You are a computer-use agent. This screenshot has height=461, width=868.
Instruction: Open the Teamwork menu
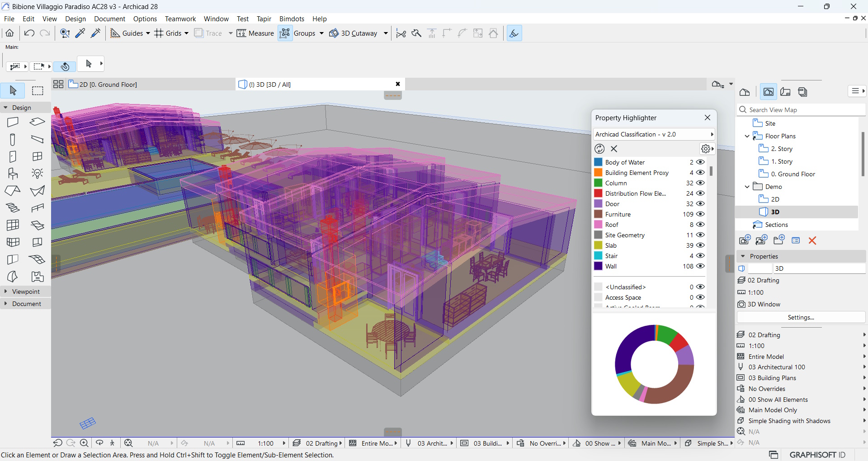click(180, 19)
